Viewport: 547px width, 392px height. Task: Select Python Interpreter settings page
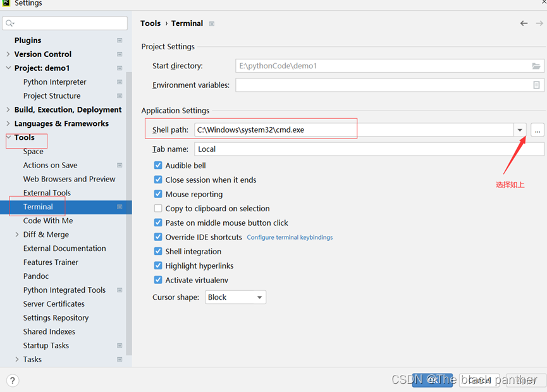(x=54, y=82)
